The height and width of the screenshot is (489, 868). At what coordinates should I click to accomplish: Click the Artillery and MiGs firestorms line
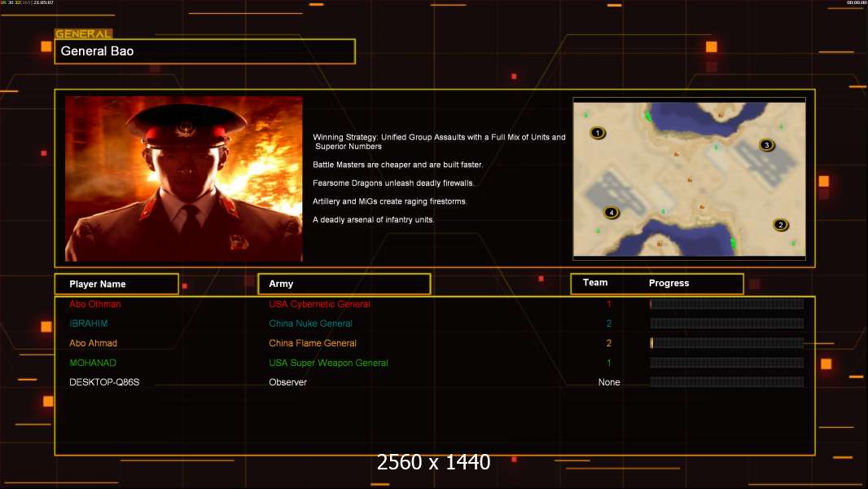click(390, 201)
